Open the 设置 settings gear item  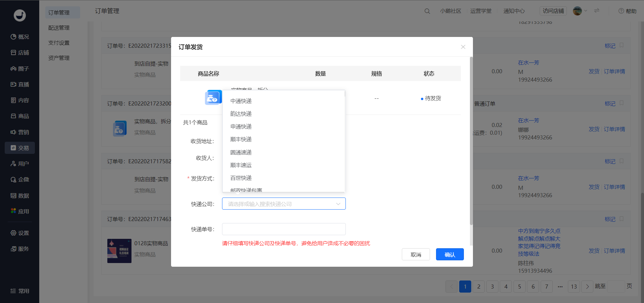tap(19, 233)
